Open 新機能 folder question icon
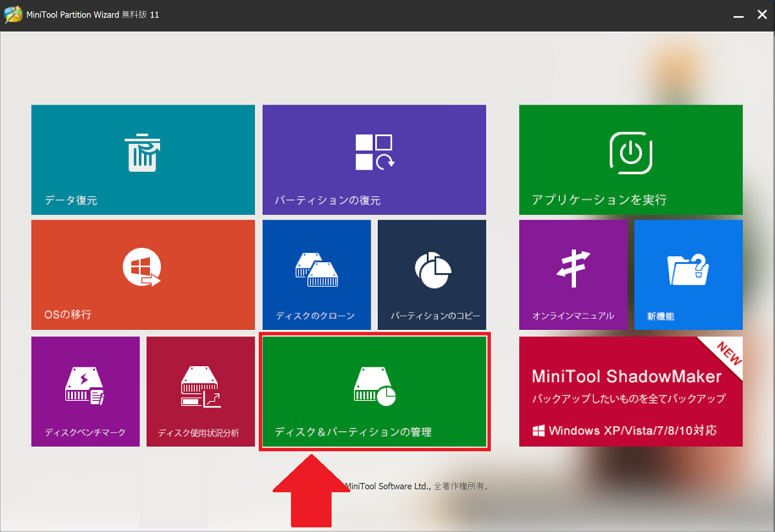Viewport: 775px width, 532px height. [x=688, y=269]
